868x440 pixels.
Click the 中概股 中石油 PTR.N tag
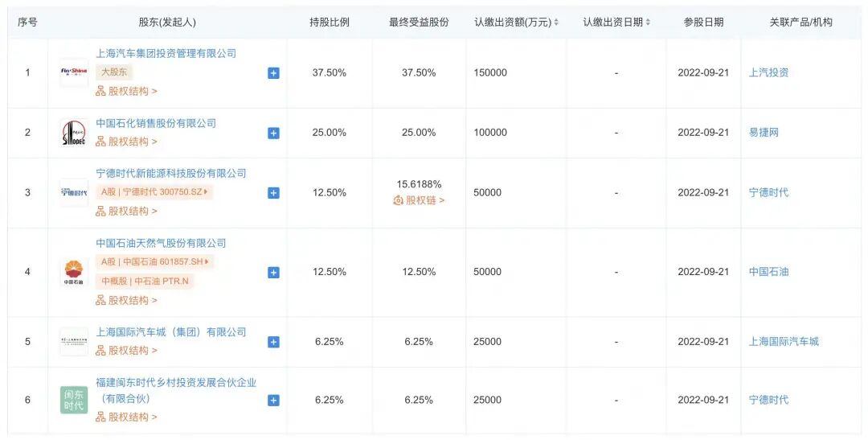[x=145, y=282]
